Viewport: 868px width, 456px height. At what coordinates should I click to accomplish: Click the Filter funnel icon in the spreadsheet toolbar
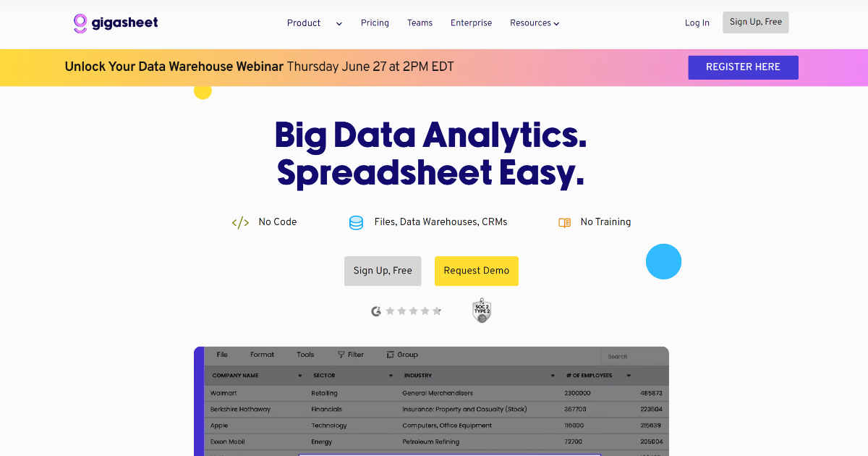click(340, 355)
